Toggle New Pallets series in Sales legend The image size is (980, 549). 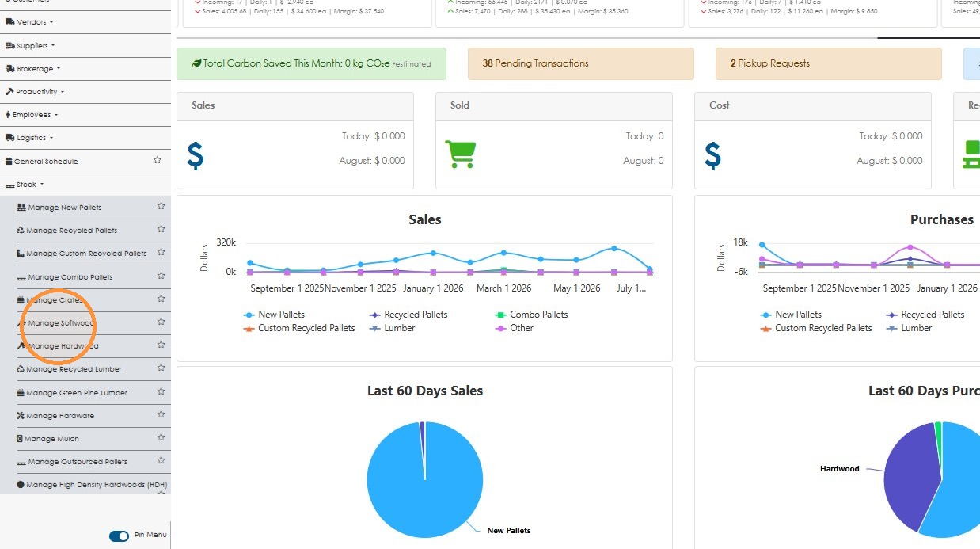tap(274, 315)
